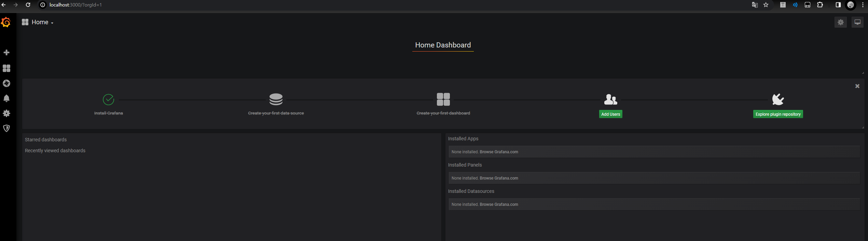The image size is (868, 241).
Task: Click the Installed Panels heading
Action: [465, 165]
